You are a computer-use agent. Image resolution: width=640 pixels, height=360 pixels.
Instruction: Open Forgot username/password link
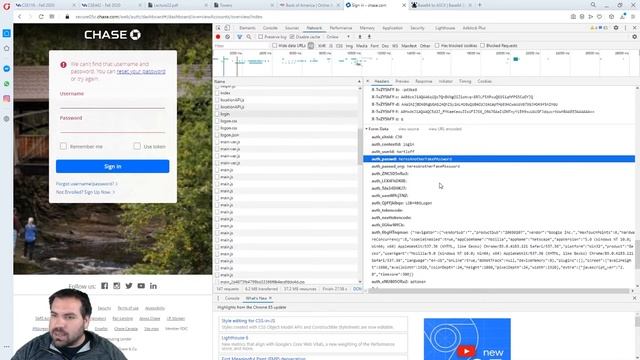[x=87, y=184]
